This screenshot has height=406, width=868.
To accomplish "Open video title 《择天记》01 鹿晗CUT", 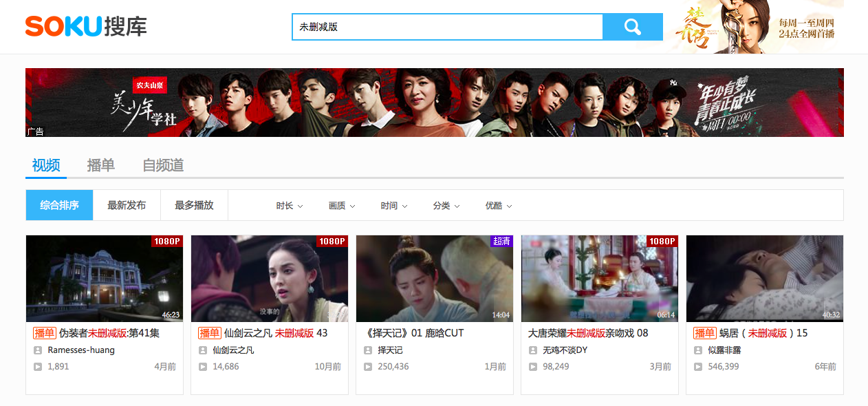I will (413, 333).
